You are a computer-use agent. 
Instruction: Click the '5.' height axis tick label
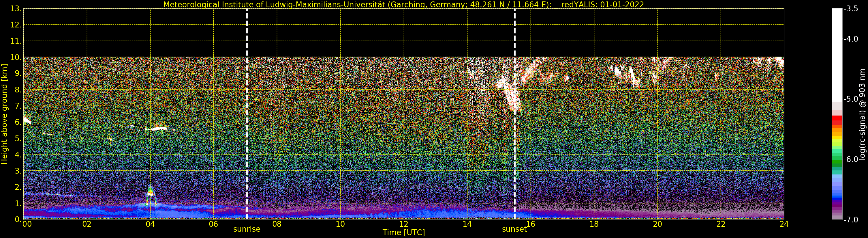[18, 138]
